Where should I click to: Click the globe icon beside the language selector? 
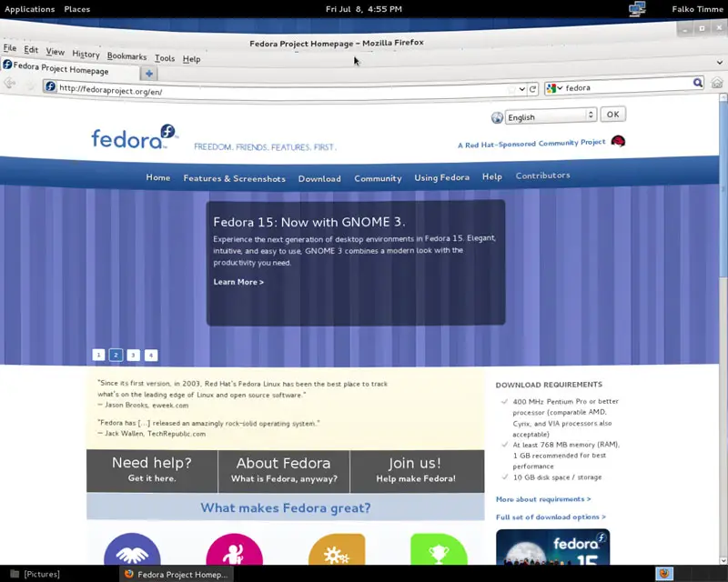(497, 117)
